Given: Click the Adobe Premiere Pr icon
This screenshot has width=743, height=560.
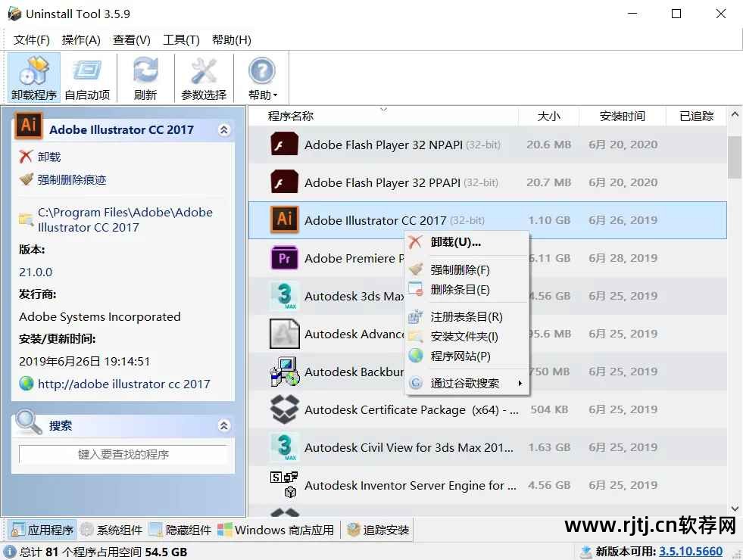Looking at the screenshot, I should pyautogui.click(x=284, y=258).
